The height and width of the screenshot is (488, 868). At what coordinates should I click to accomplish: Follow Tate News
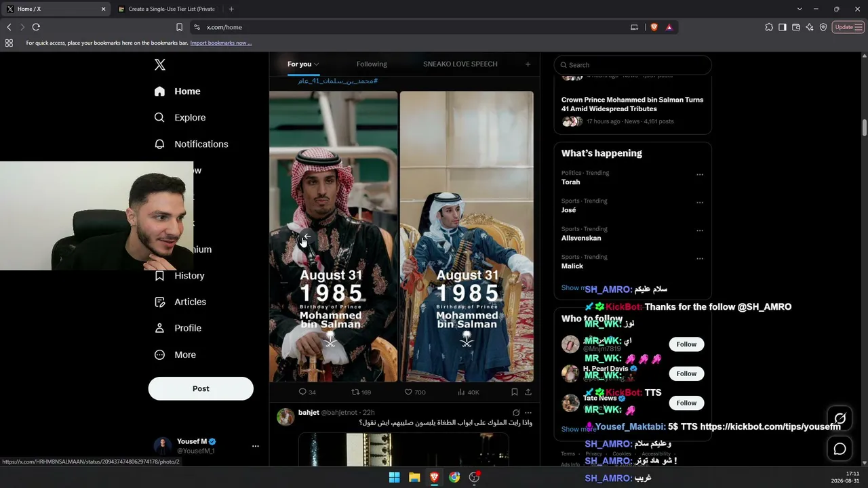[x=686, y=403]
